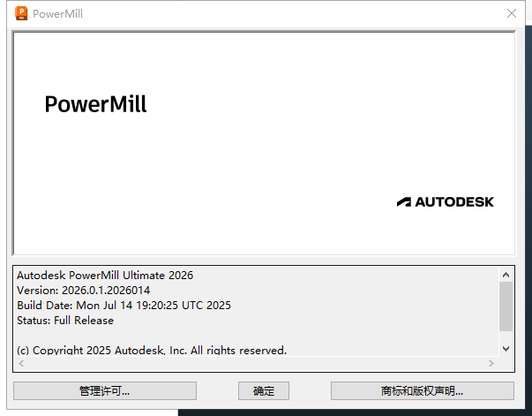532x416 pixels.
Task: Click the Version 2026.0.1.2026014 text line
Action: [x=84, y=291]
